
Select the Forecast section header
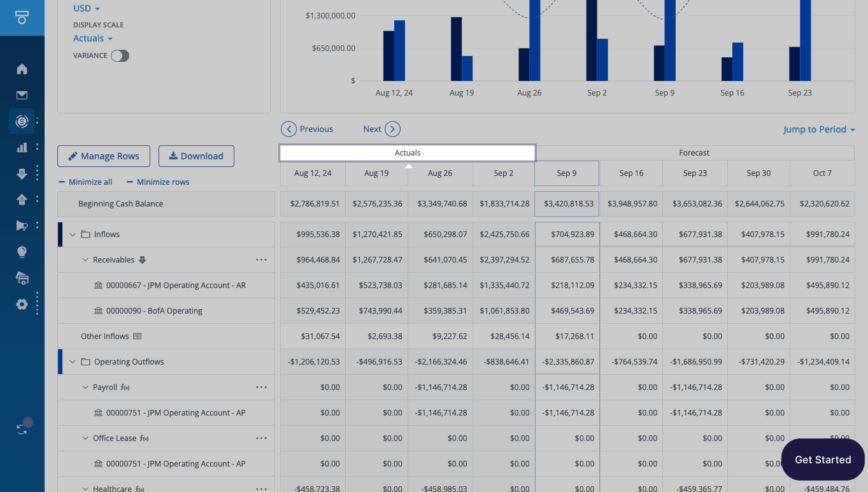tap(694, 153)
